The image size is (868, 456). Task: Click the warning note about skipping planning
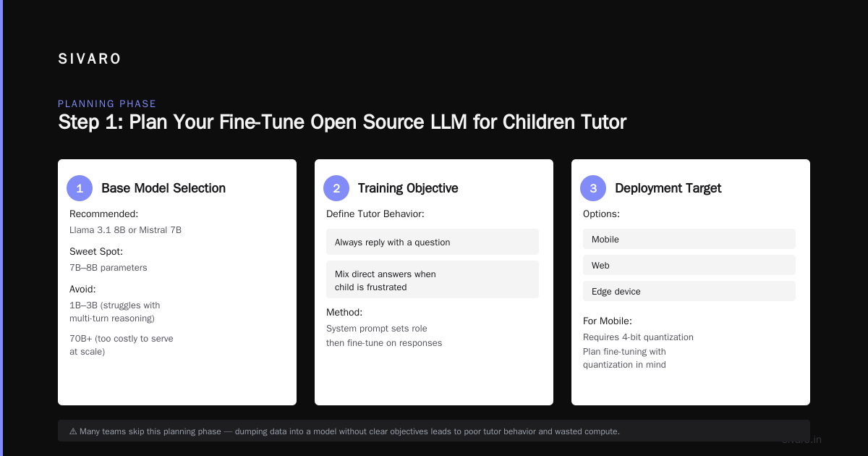coord(434,431)
